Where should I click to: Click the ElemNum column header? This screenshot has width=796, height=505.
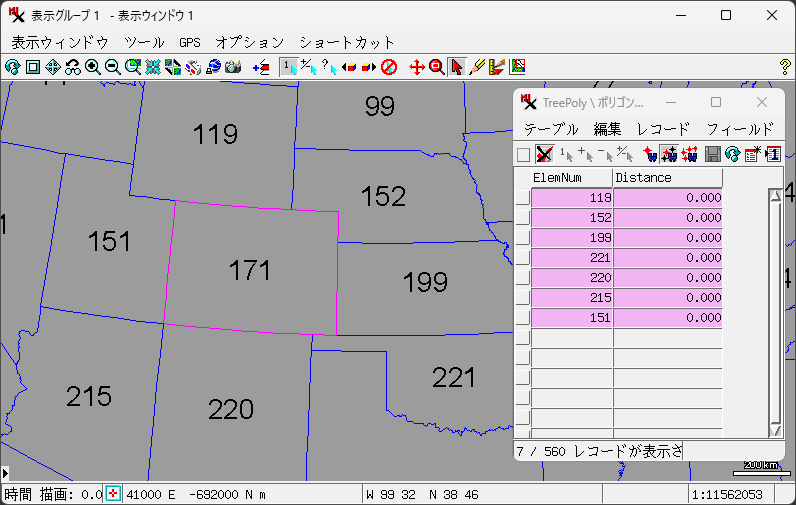pyautogui.click(x=571, y=177)
